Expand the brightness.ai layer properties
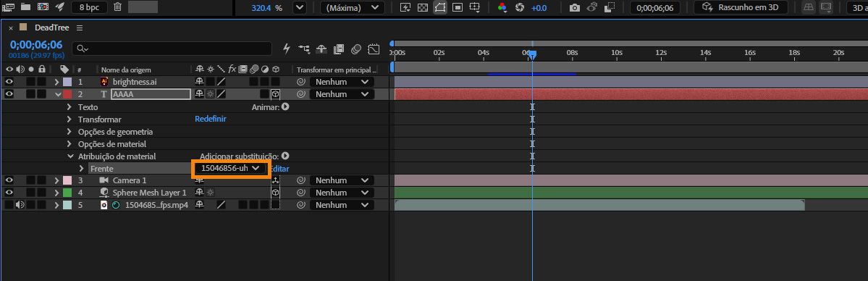The image size is (868, 281). pos(56,82)
